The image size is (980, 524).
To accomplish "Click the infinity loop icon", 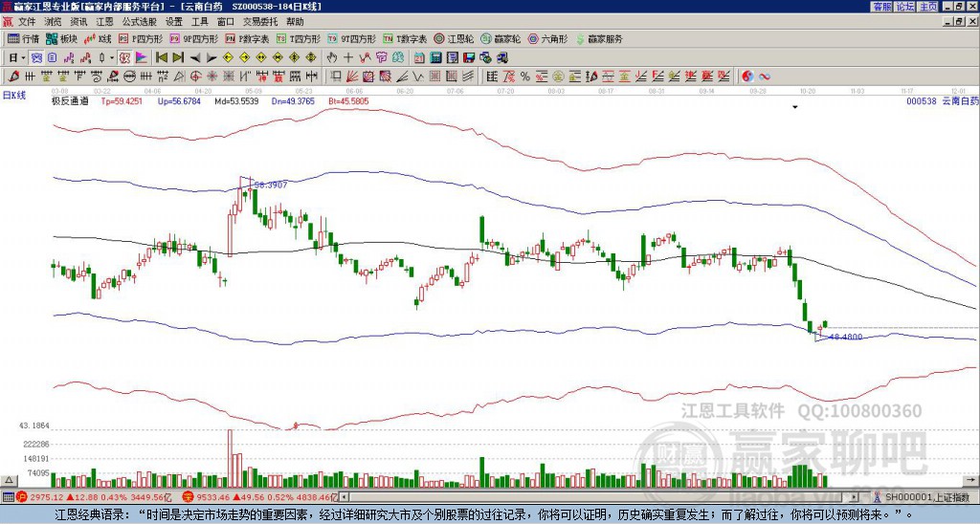I will click(x=765, y=76).
